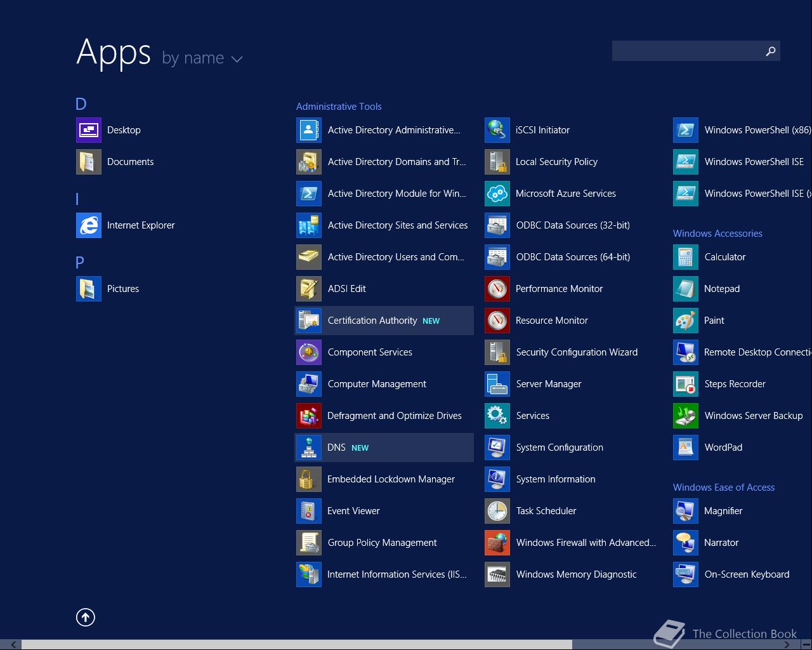
Task: Open Group Policy Management icon
Action: point(309,543)
